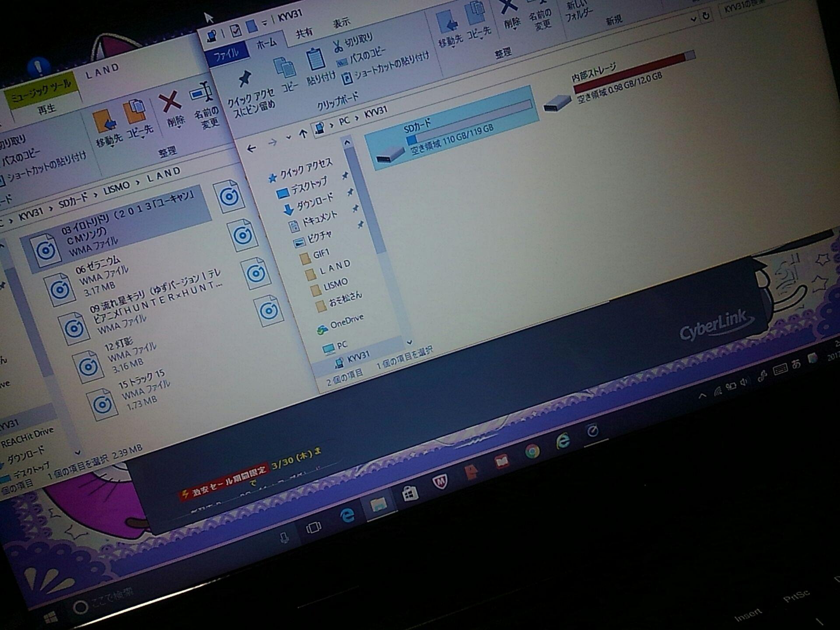This screenshot has height=630, width=840.
Task: Click Copy path (パスのコピー) in the KYV31 ribbon
Action: point(360,57)
